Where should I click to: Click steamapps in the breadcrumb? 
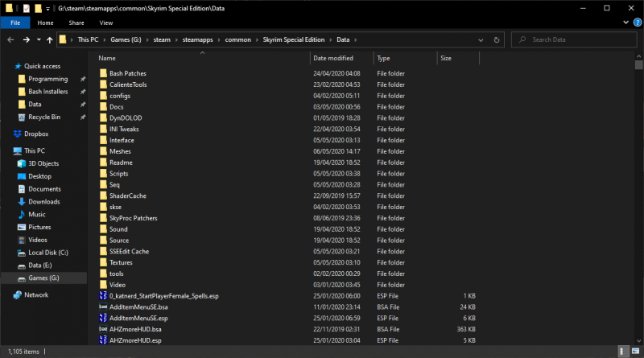(x=197, y=40)
